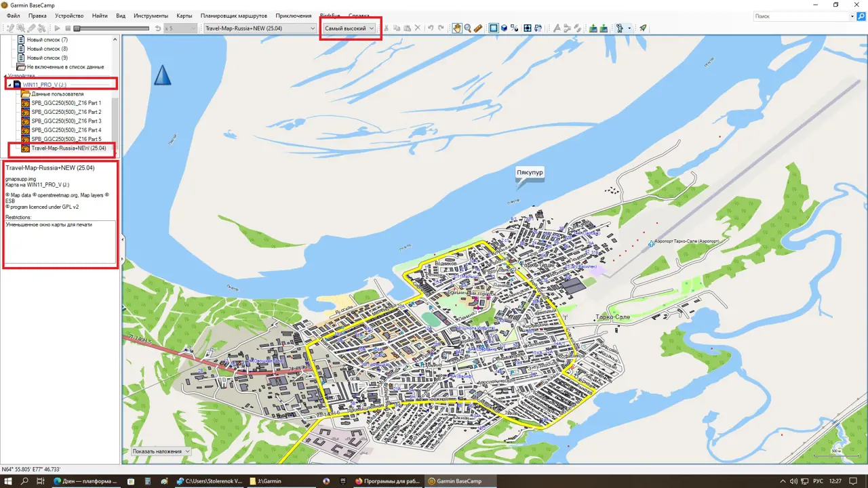Click the Delete X icon

pyautogui.click(x=418, y=28)
